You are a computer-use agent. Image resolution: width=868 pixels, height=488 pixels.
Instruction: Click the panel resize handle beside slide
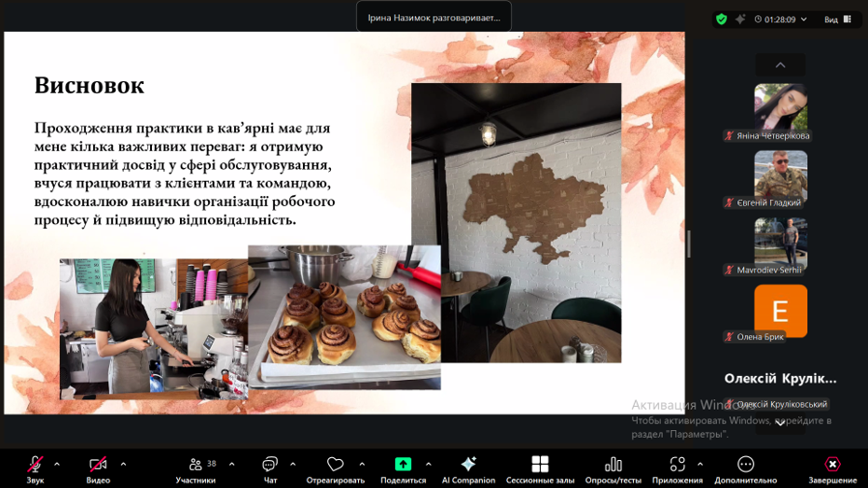pyautogui.click(x=689, y=244)
